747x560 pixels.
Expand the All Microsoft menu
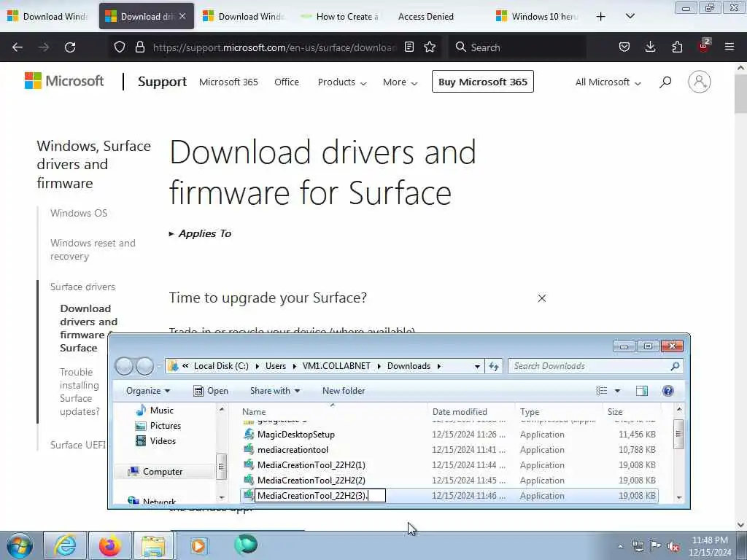click(608, 82)
